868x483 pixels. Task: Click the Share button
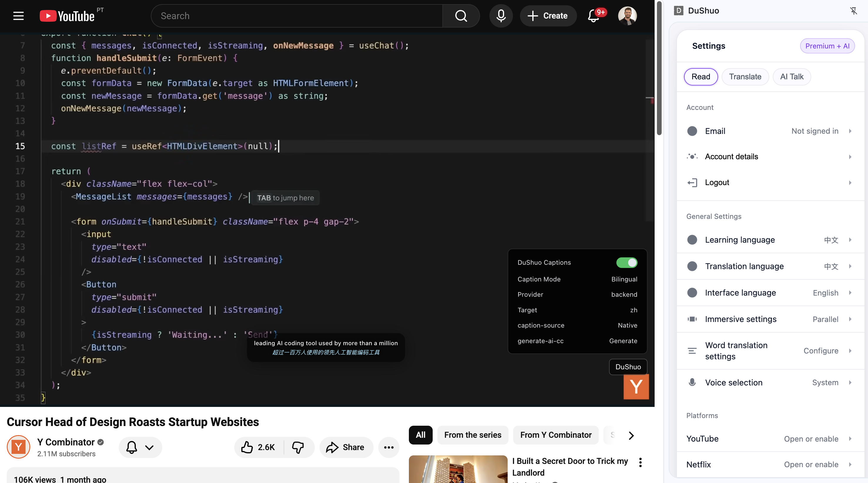click(x=346, y=447)
